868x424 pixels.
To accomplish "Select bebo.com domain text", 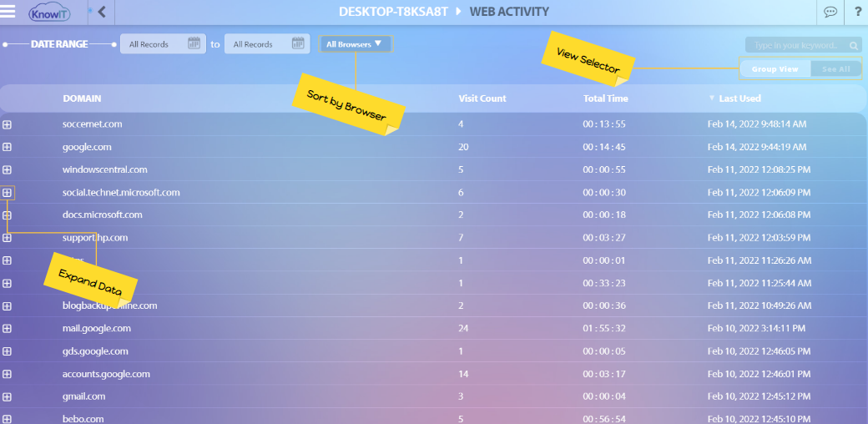I will [83, 419].
